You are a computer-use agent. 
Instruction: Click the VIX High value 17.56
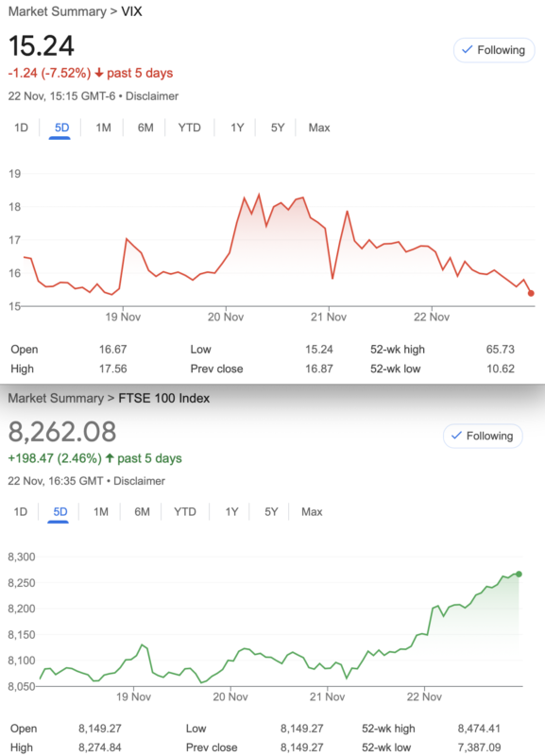112,369
